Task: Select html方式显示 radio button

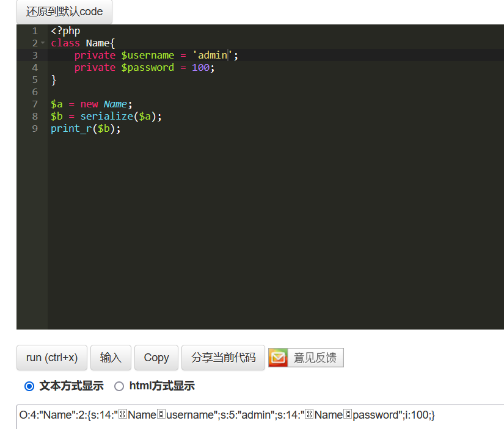Action: click(119, 386)
